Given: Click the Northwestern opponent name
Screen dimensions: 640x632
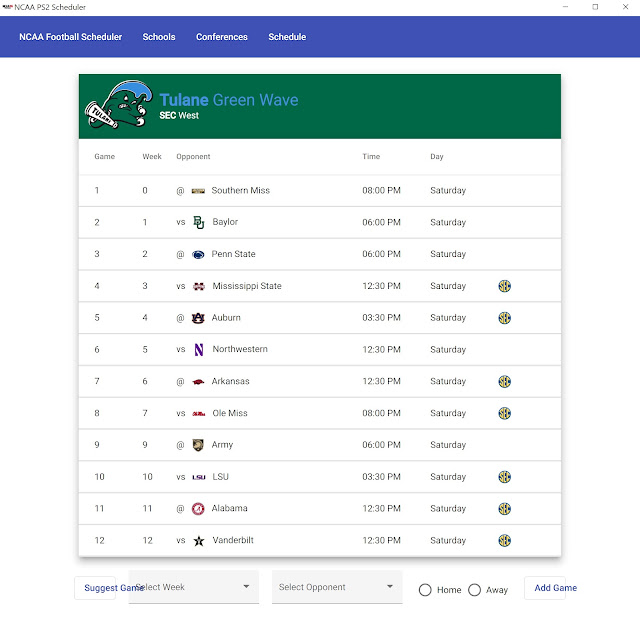Looking at the screenshot, I should [240, 349].
